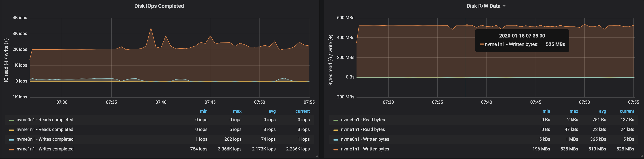Click the 754 iops min value
This screenshot has height=159, width=644.
[x=199, y=149]
